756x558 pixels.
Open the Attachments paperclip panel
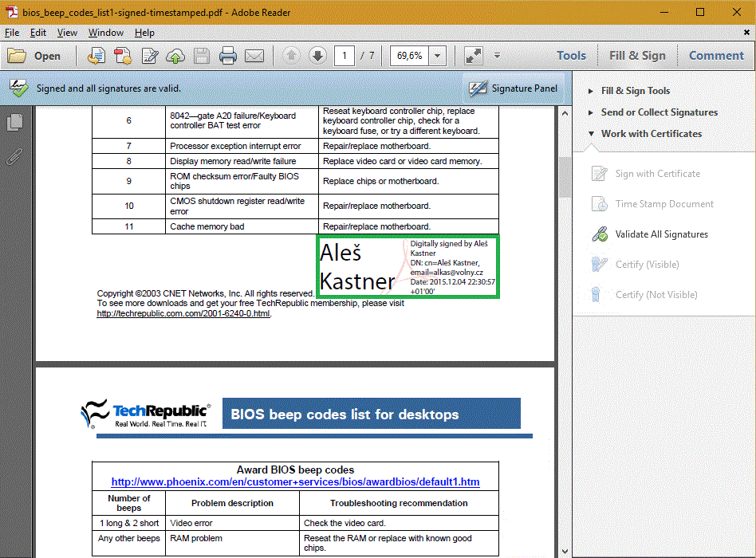(14, 156)
